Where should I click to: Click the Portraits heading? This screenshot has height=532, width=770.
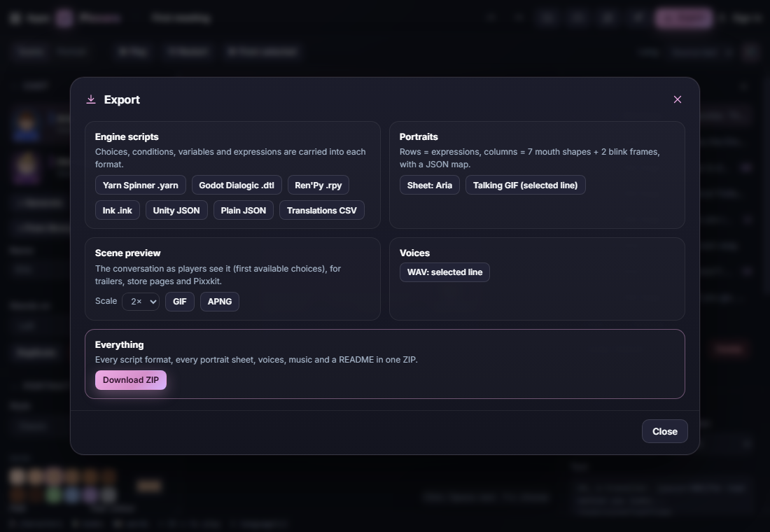click(419, 137)
